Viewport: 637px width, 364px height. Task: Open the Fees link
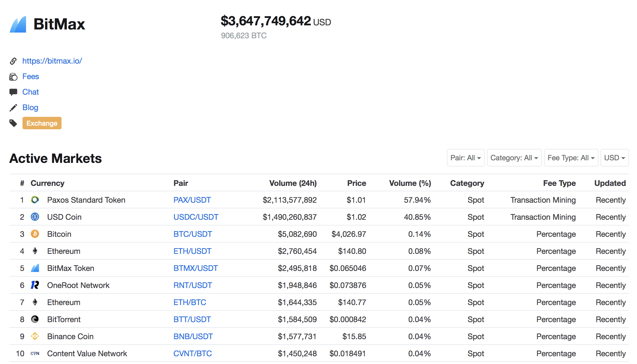tap(31, 77)
